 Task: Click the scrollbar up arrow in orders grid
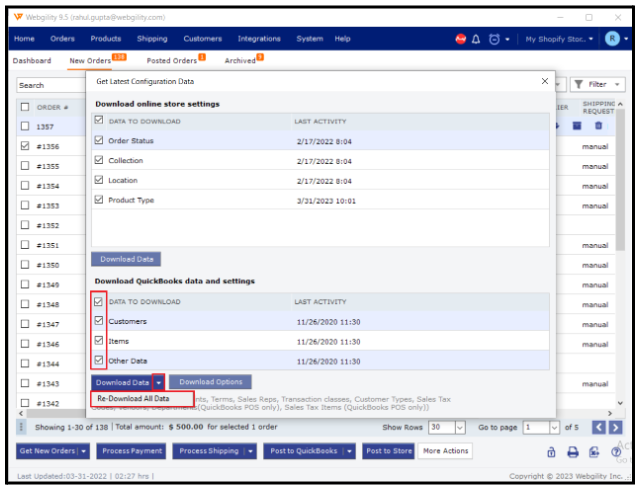(621, 104)
